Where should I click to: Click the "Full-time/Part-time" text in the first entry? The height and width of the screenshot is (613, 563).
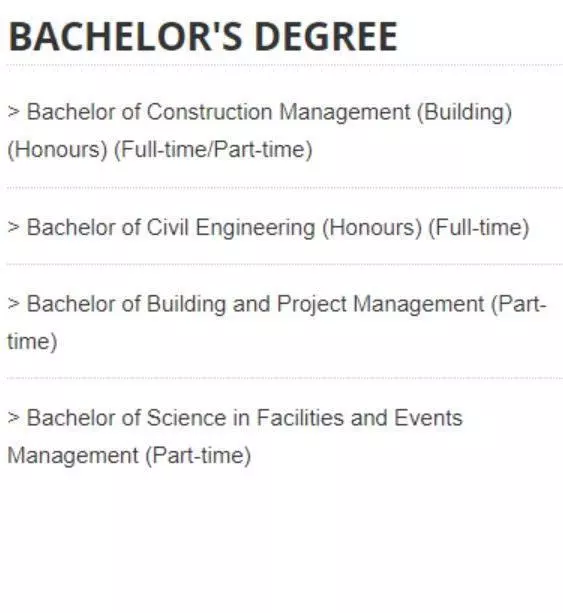pyautogui.click(x=214, y=150)
